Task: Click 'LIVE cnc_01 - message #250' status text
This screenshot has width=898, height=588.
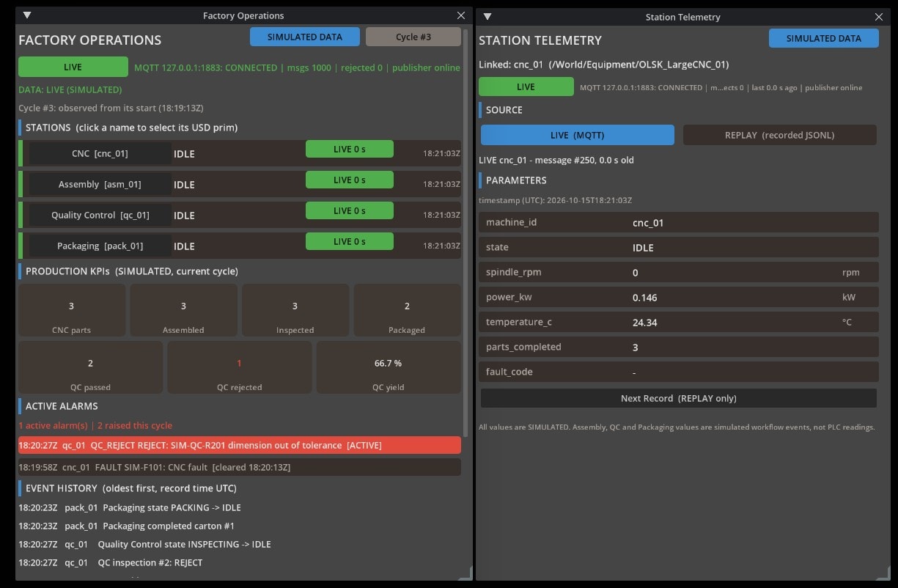Action: [x=556, y=160]
